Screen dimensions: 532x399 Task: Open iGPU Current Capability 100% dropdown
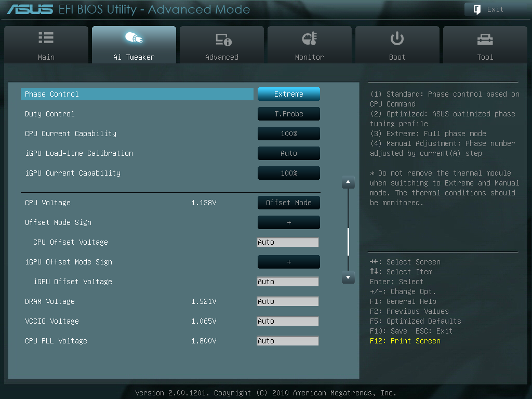[289, 172]
